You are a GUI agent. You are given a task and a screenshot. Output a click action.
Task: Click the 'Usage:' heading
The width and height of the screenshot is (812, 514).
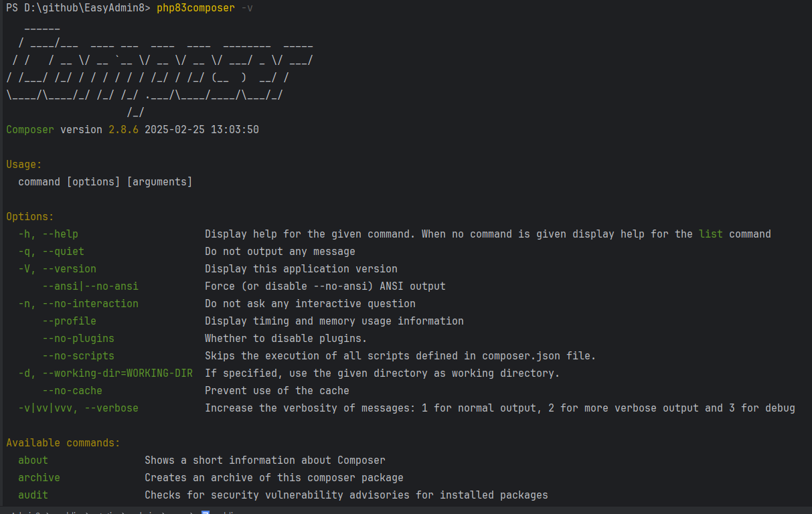coord(24,165)
